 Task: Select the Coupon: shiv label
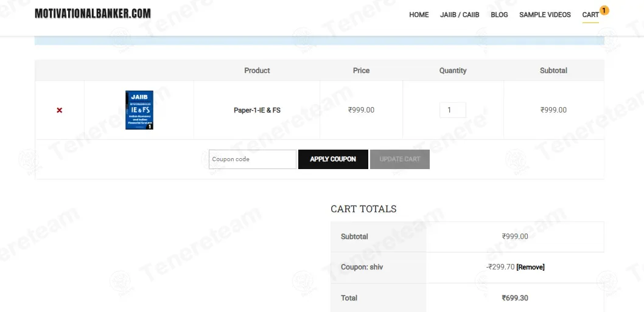[x=362, y=267]
